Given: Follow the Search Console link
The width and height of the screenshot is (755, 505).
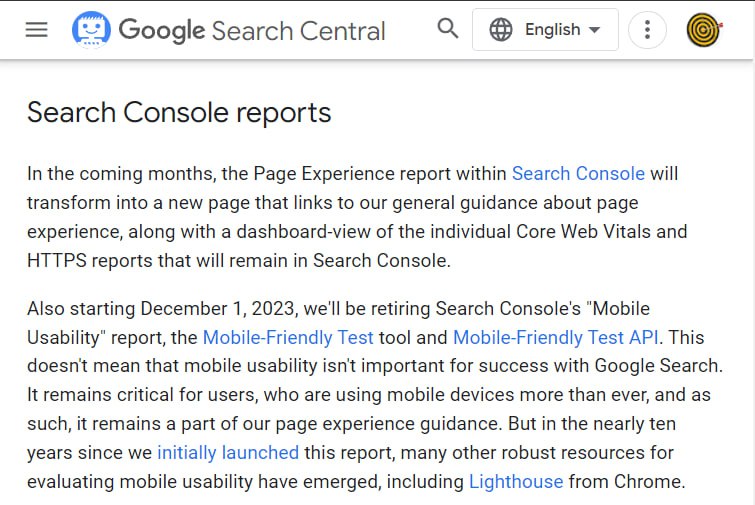Looking at the screenshot, I should point(578,173).
